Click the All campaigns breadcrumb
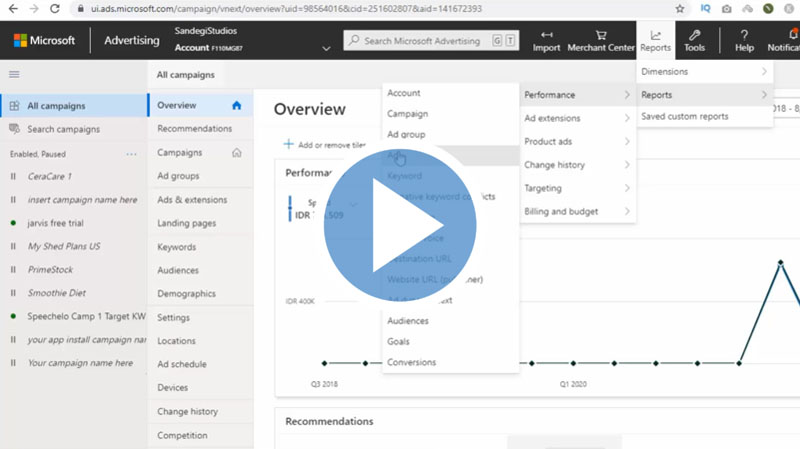This screenshot has height=449, width=800. (186, 74)
